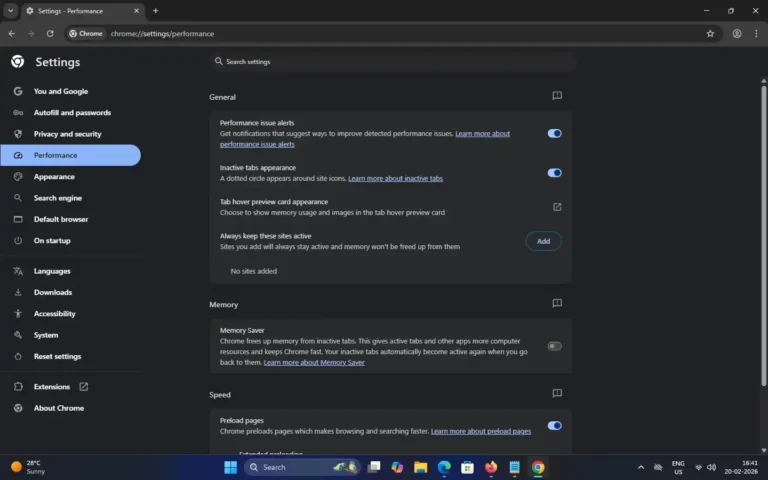Screen dimensions: 768x480
Task: Click the settings page vertical scrollbar
Action: [x=764, y=235]
